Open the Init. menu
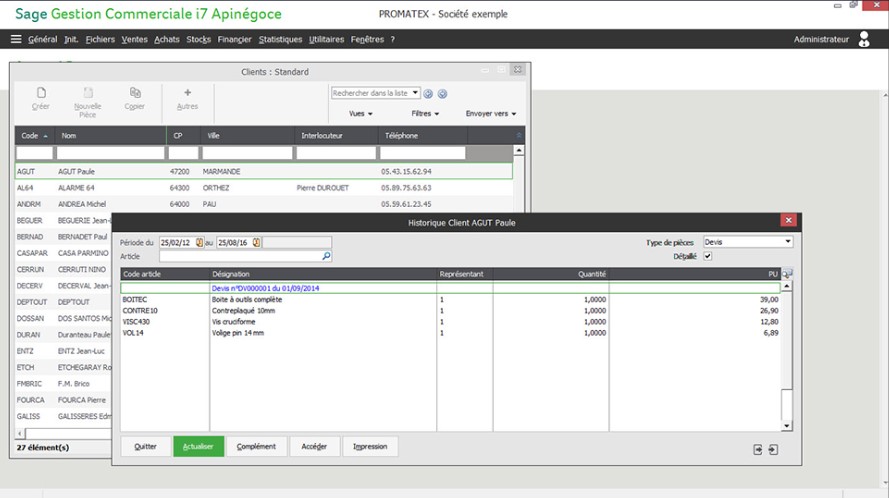889x498 pixels. (x=71, y=39)
